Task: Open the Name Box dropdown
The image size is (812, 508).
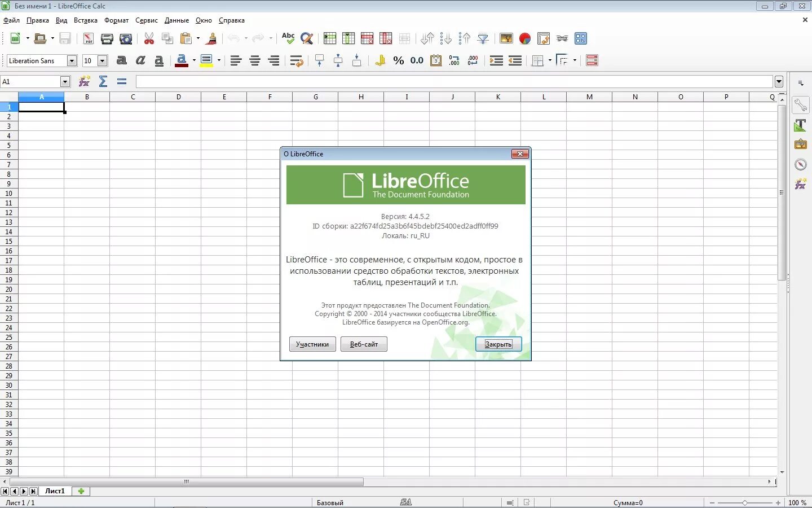Action: click(x=65, y=81)
